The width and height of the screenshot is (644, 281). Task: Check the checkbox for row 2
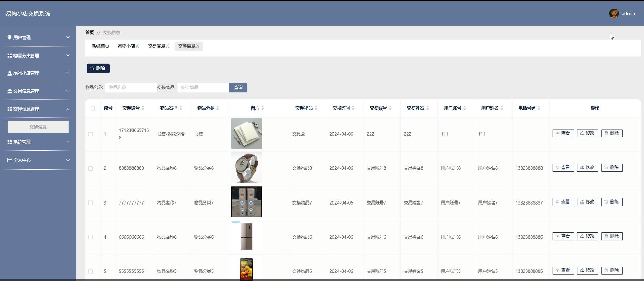[x=90, y=168]
